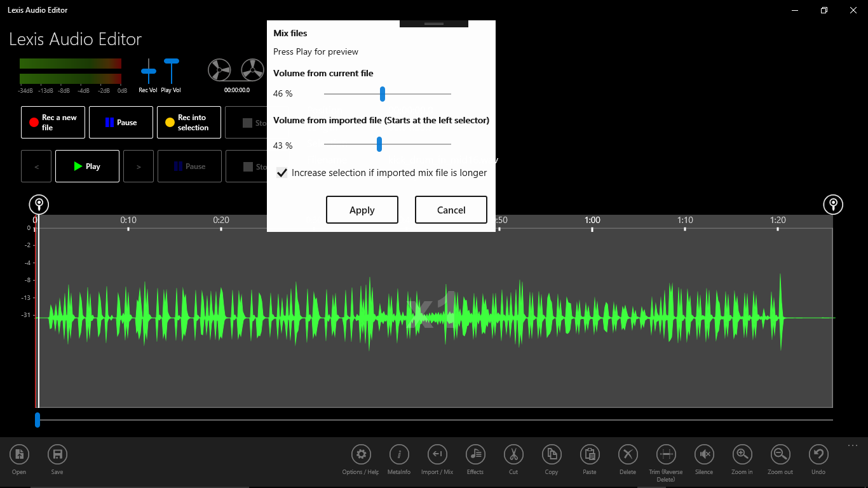868x488 pixels.
Task: Restore down the application window
Action: [824, 10]
